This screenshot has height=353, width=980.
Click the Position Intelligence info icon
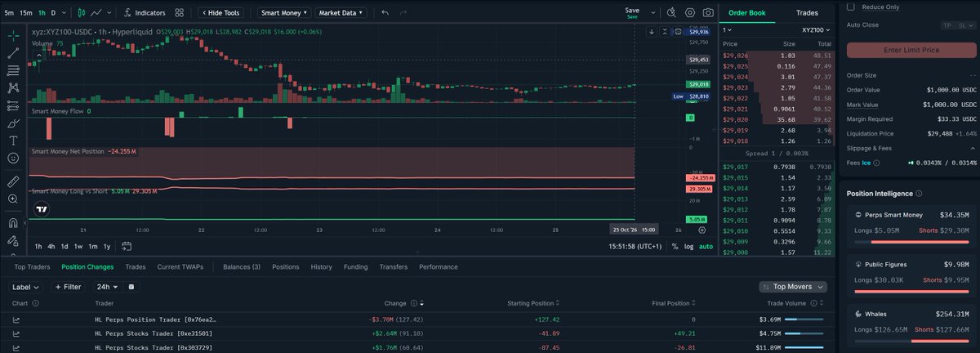coord(920,194)
